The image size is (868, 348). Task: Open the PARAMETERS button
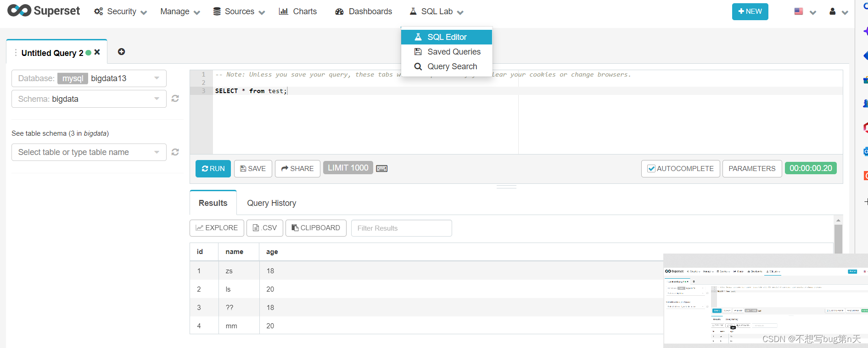click(x=752, y=169)
